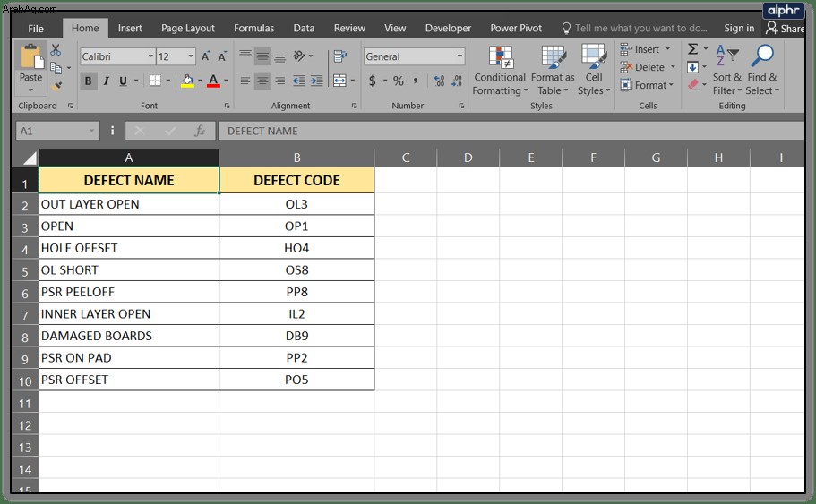The image size is (816, 504).
Task: Open the General number format dropdown
Action: tap(460, 56)
